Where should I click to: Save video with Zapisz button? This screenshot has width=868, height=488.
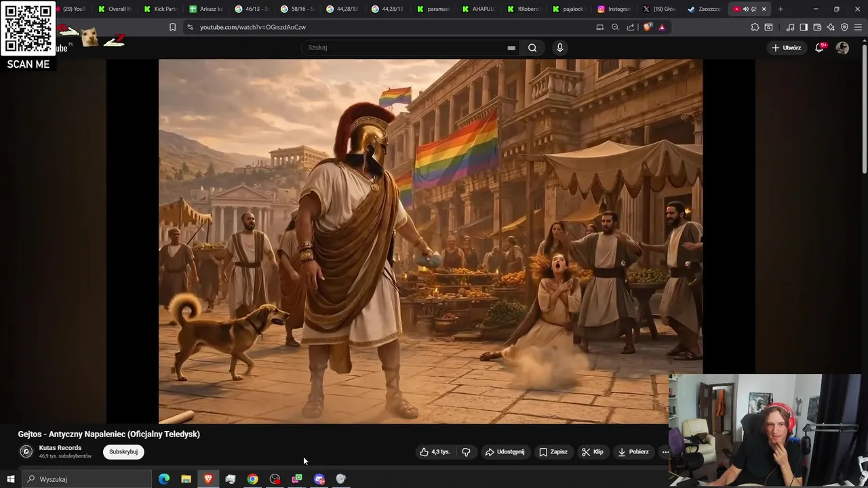(x=553, y=451)
